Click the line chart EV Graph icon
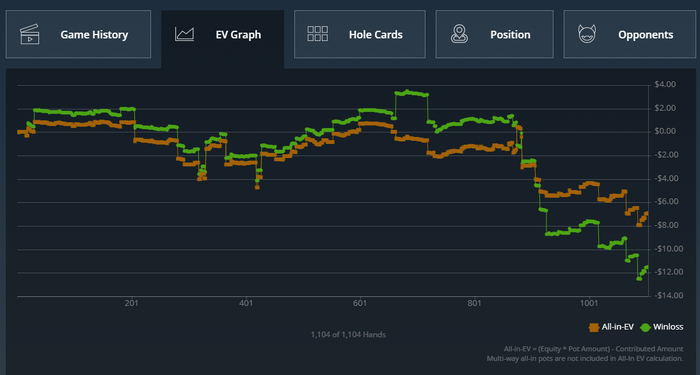Viewport: 700px width, 375px height. coord(184,34)
